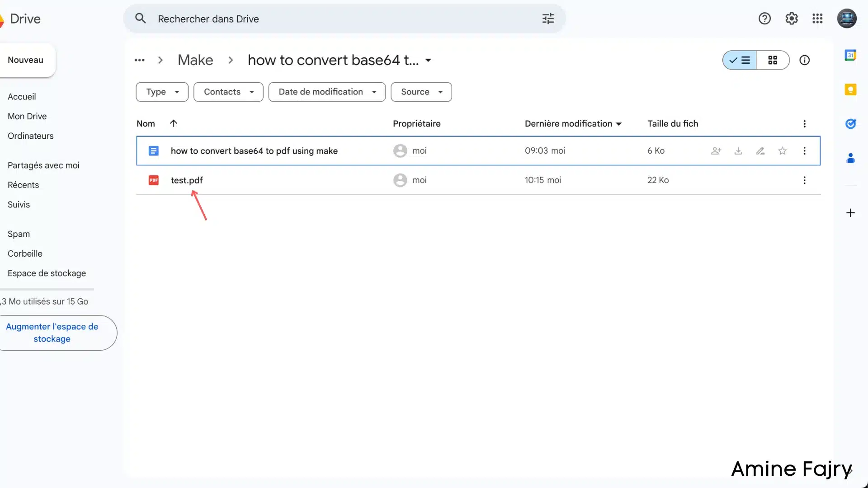Viewport: 868px width, 488px height.
Task: Click the download icon for the document
Action: (x=738, y=151)
